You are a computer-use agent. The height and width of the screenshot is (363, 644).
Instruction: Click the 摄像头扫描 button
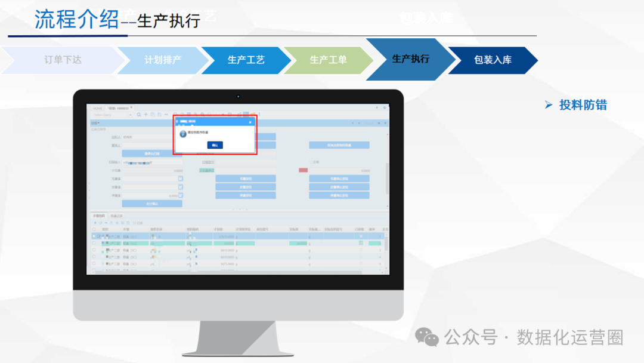point(152,154)
